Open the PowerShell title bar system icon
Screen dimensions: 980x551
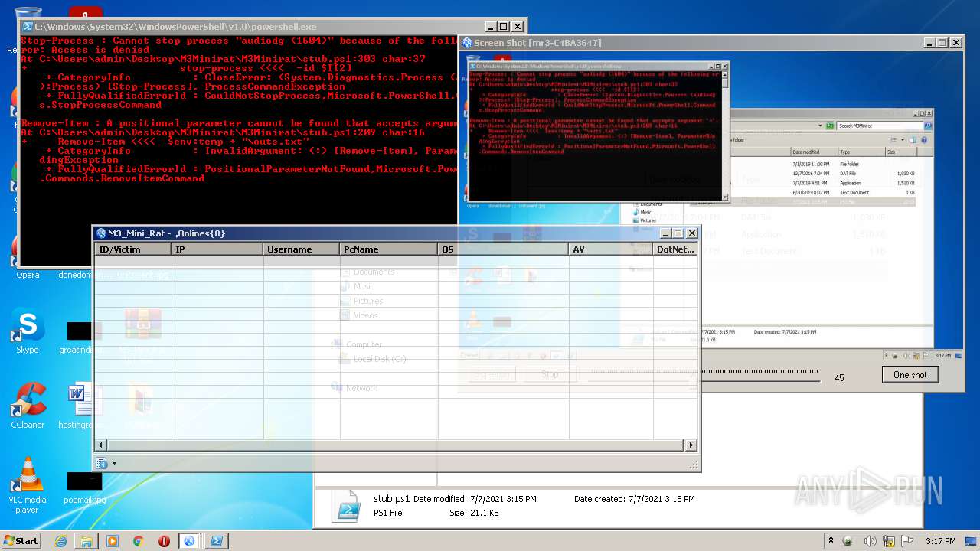[x=28, y=27]
